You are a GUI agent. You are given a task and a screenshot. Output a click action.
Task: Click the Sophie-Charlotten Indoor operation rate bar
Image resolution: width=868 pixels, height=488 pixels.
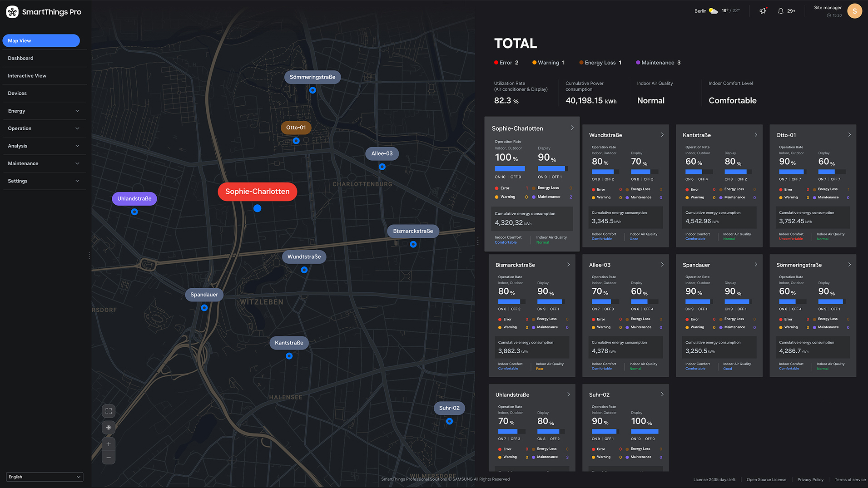pyautogui.click(x=510, y=169)
